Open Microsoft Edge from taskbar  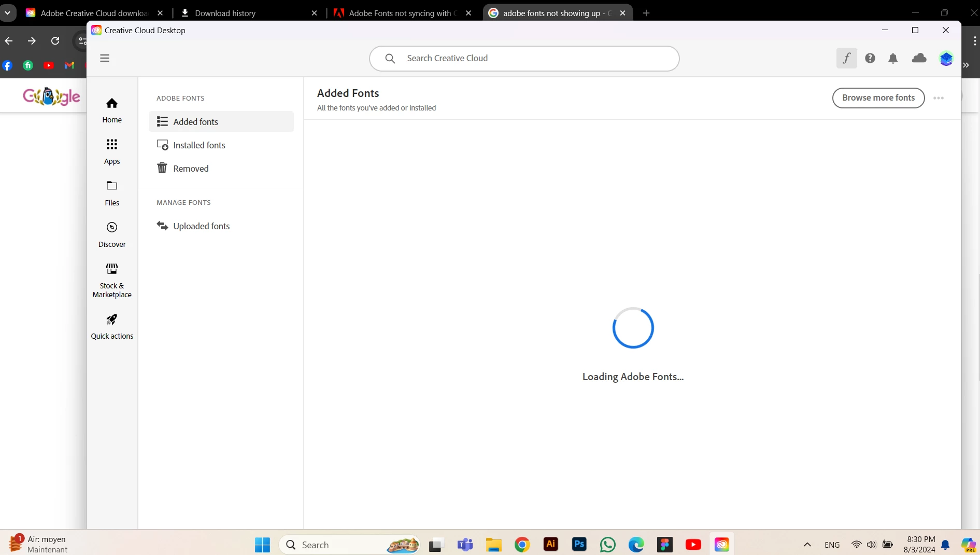[636, 545]
